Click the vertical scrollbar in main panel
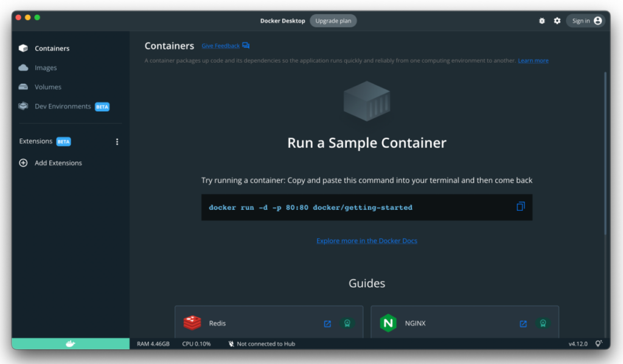623x364 pixels. [x=605, y=152]
